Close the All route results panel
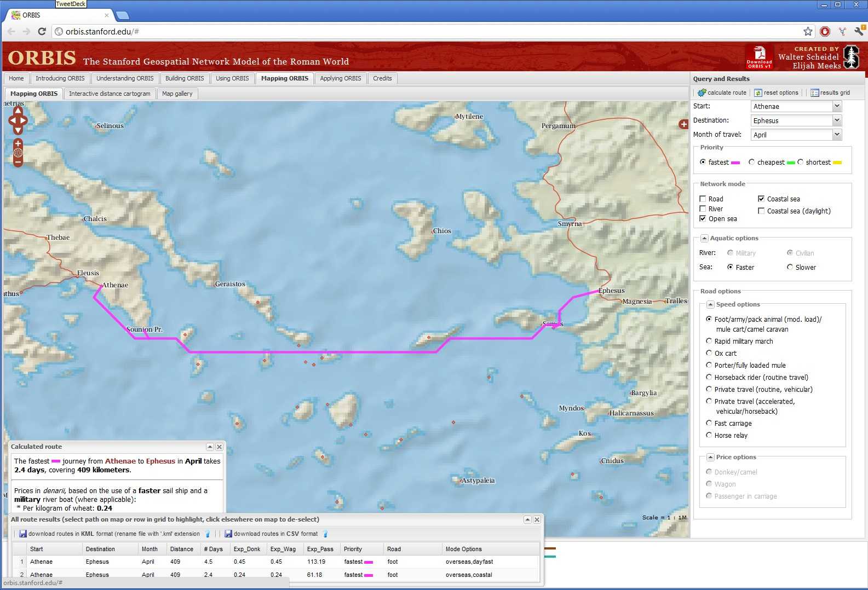The height and width of the screenshot is (590, 868). [x=537, y=519]
